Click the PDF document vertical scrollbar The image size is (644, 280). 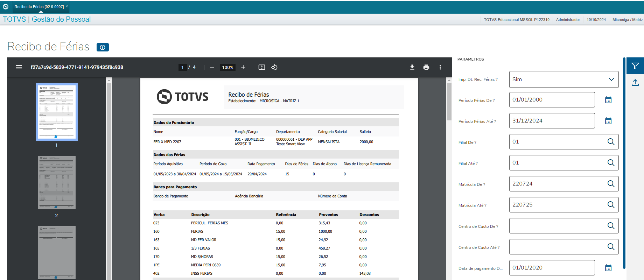point(449,101)
